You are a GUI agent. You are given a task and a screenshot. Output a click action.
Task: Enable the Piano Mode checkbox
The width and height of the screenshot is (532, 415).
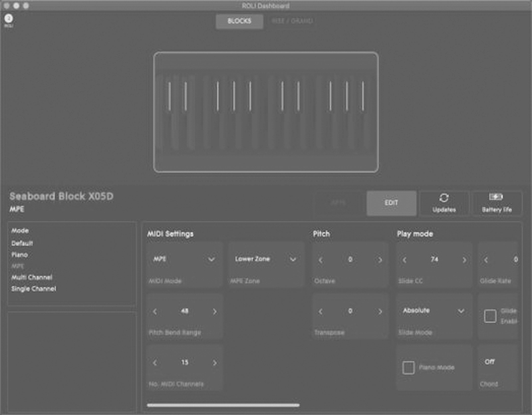coord(408,368)
